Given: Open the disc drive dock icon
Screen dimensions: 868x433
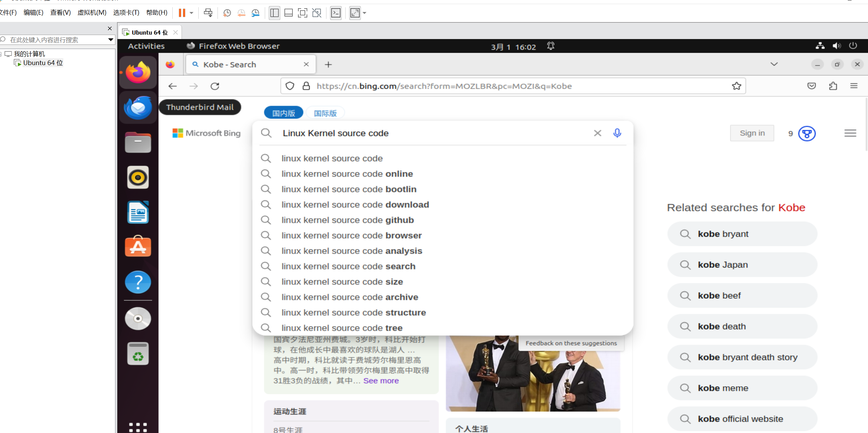Looking at the screenshot, I should point(138,319).
